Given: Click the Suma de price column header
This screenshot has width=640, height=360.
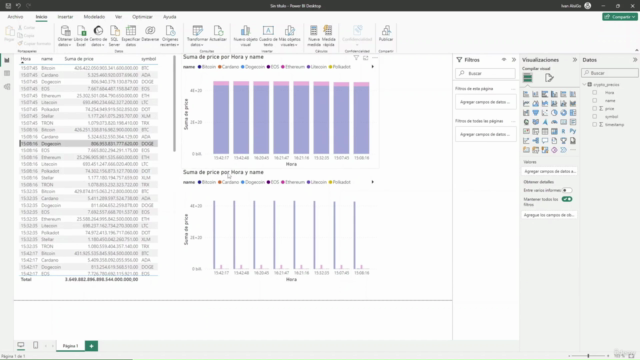Looking at the screenshot, I should coord(79,59).
